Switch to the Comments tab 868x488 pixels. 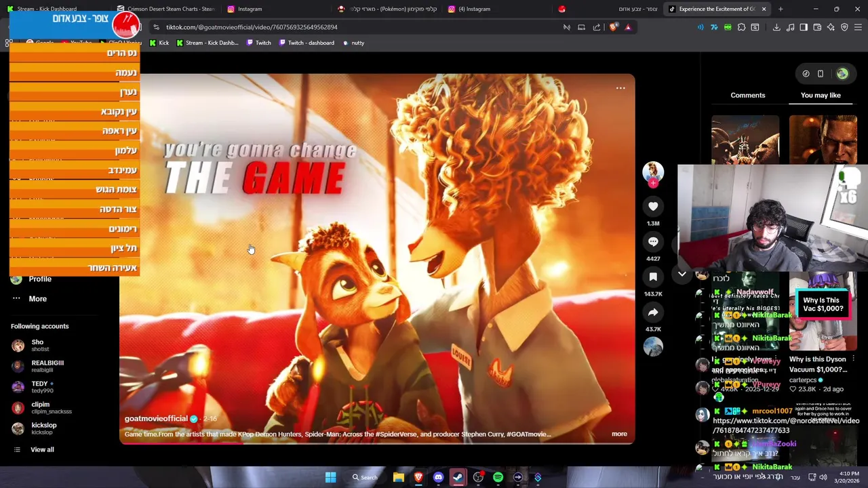748,96
